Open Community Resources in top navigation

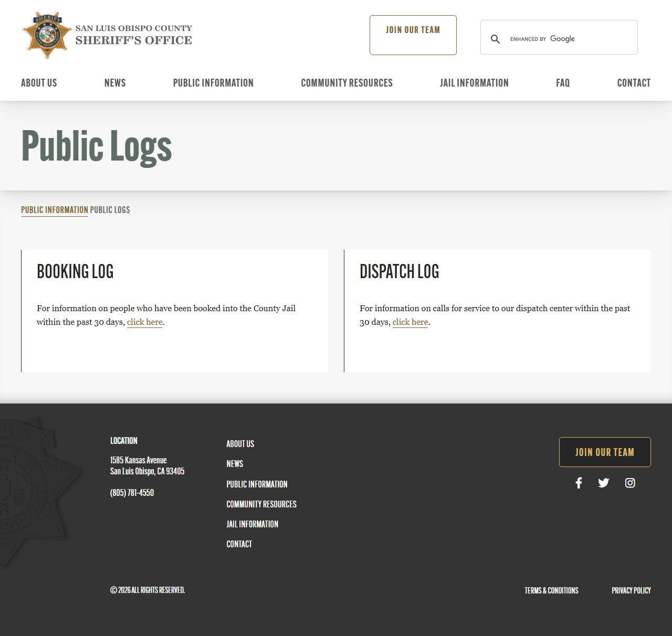click(x=346, y=83)
